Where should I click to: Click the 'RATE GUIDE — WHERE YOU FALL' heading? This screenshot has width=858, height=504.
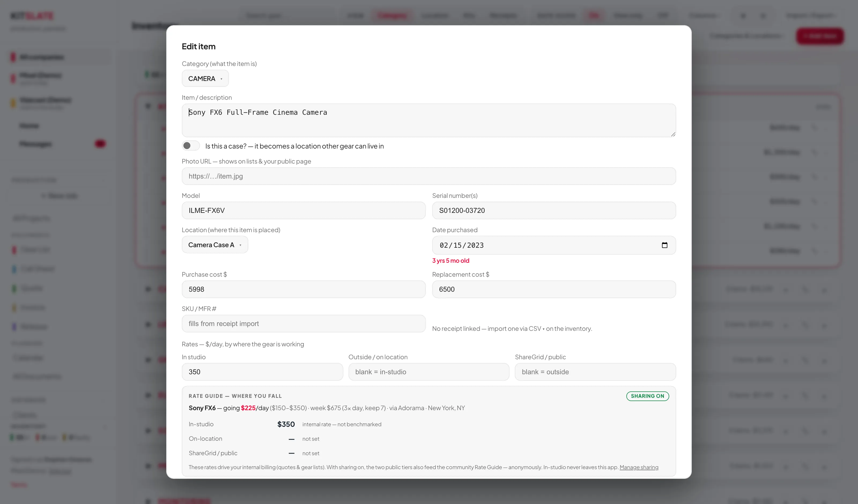pyautogui.click(x=235, y=396)
